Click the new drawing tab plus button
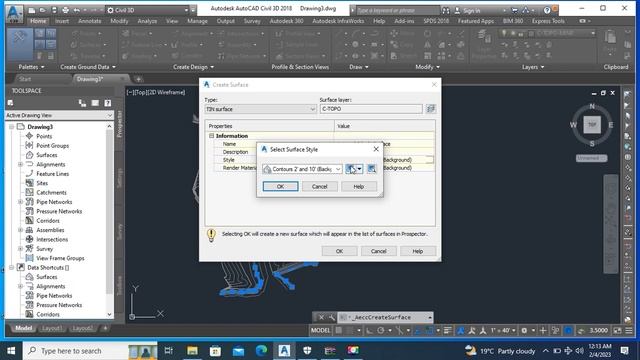 click(139, 79)
